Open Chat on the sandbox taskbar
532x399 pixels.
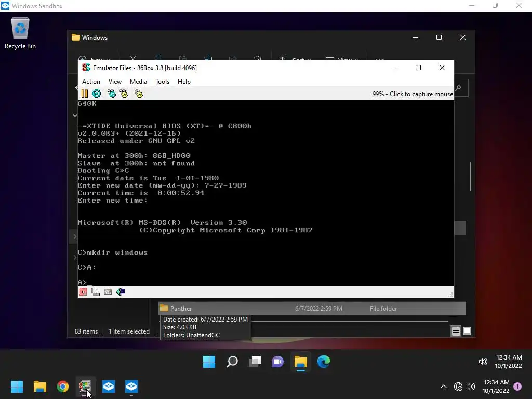click(277, 362)
